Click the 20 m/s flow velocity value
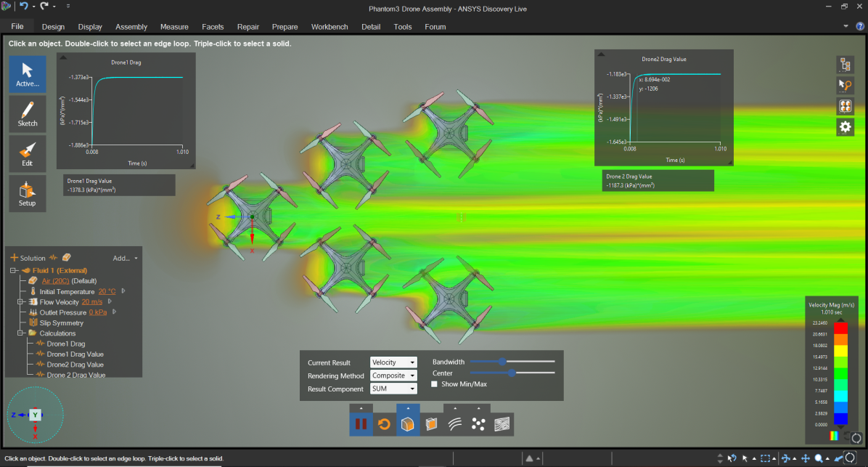The width and height of the screenshot is (868, 467). [x=92, y=302]
